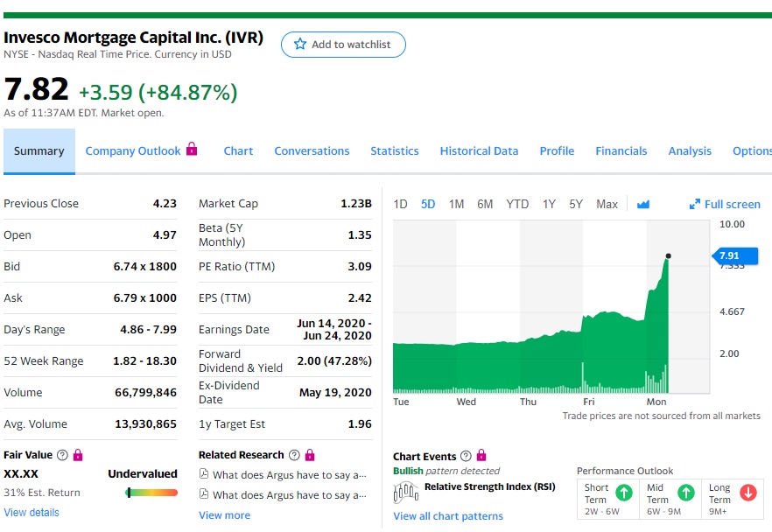Screen dimensions: 772x532
Task: Click the Bid value 6.74 x 1800
Action: pos(144,266)
